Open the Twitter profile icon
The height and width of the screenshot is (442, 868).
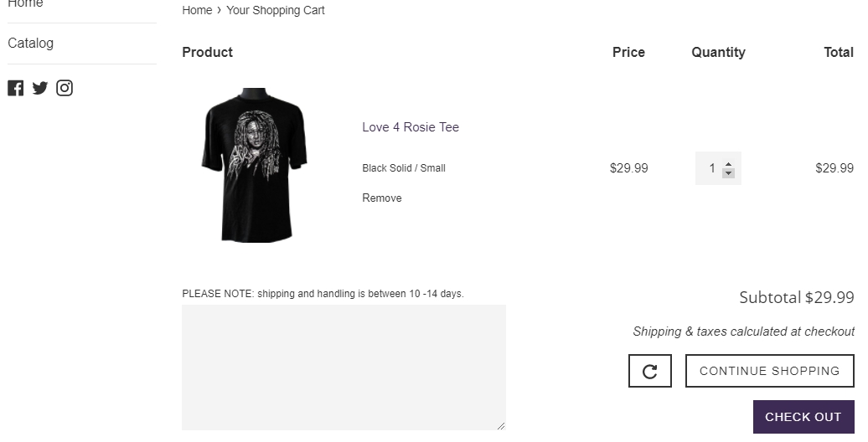pos(40,88)
